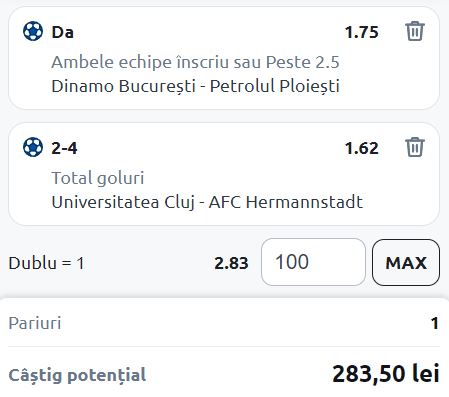
Task: Click the Pariuri summary row
Action: click(x=224, y=323)
